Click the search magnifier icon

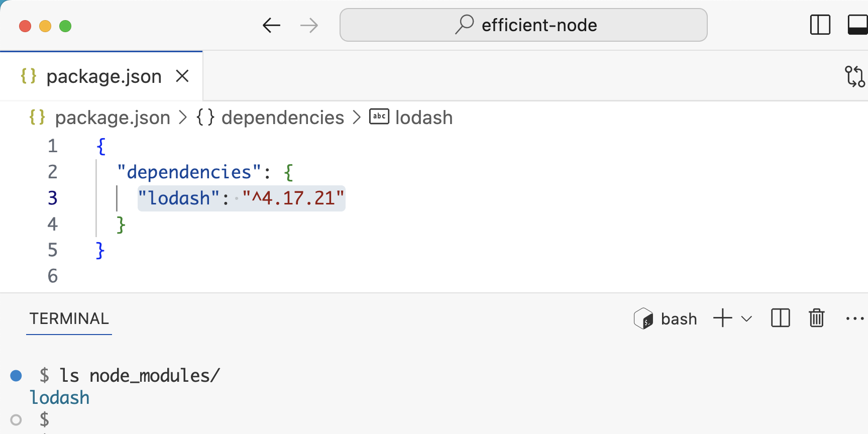[x=464, y=25]
